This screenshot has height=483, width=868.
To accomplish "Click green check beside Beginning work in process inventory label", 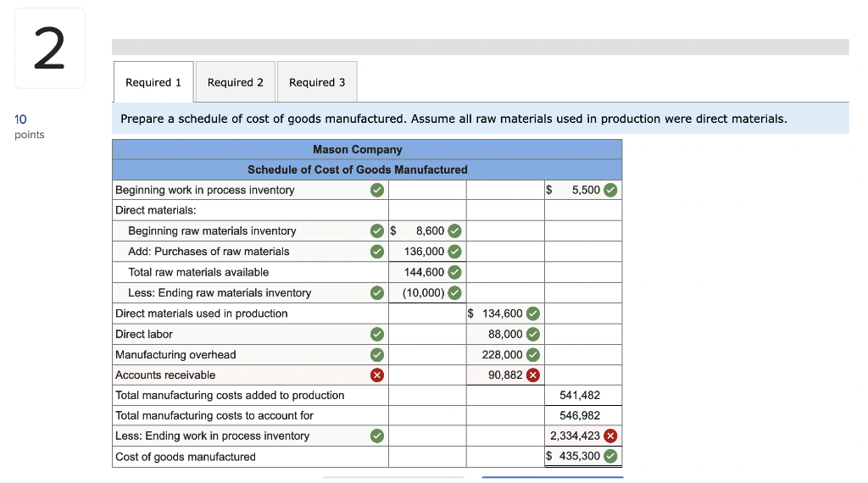I will point(377,190).
